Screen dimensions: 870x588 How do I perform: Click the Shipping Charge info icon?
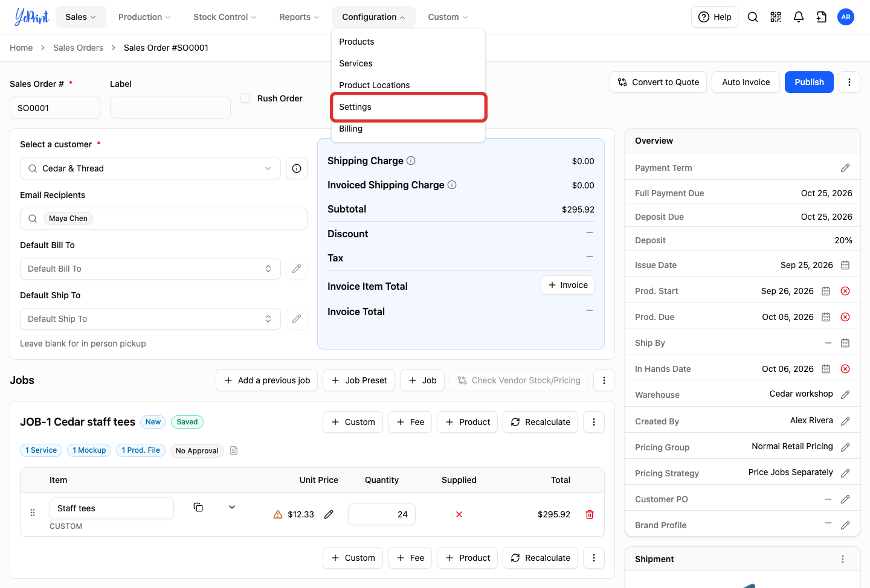(x=411, y=161)
